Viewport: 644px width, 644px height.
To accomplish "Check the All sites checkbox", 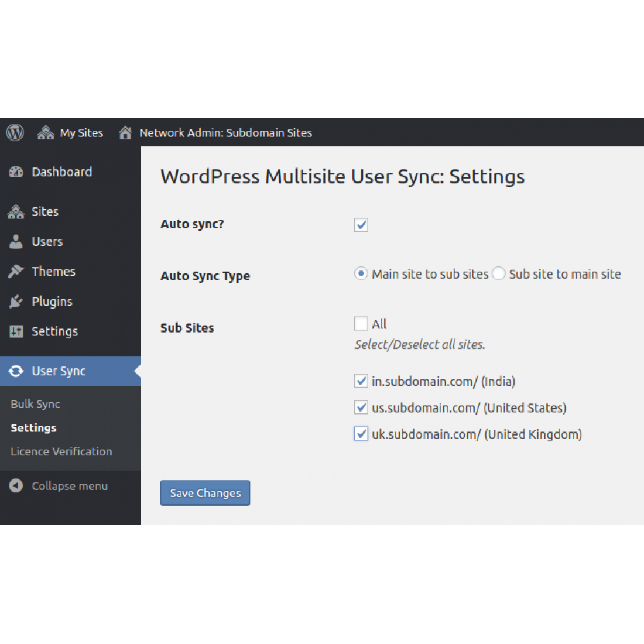I will click(x=361, y=323).
